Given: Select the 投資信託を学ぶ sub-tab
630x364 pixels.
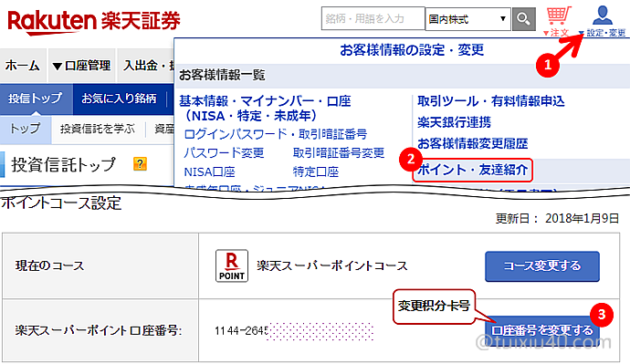Looking at the screenshot, I should (97, 129).
